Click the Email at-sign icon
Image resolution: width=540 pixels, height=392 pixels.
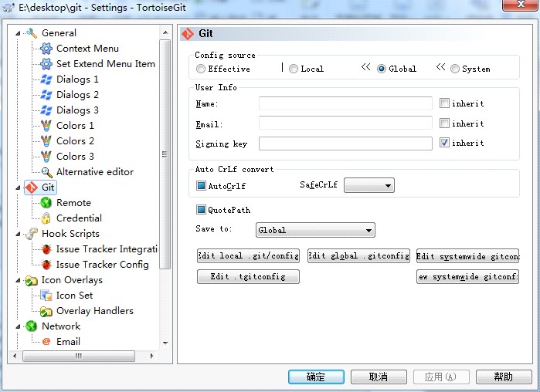tap(46, 342)
